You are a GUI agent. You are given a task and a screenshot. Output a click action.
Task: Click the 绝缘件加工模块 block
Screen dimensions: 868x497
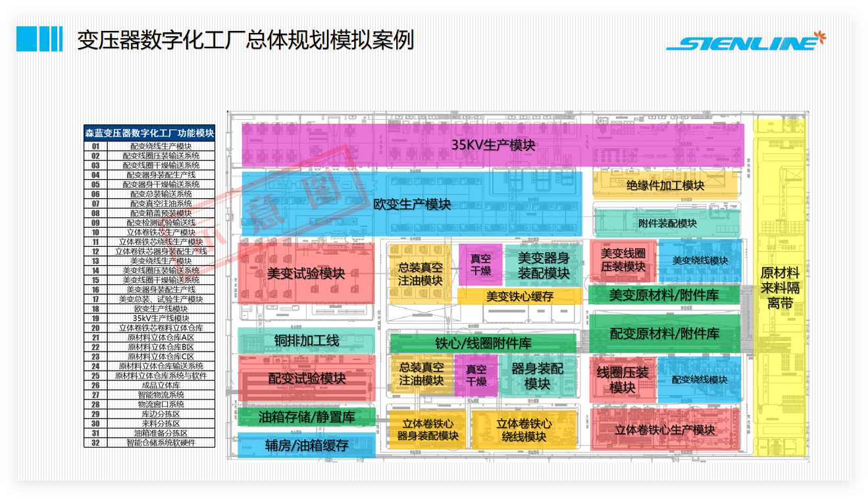point(665,185)
